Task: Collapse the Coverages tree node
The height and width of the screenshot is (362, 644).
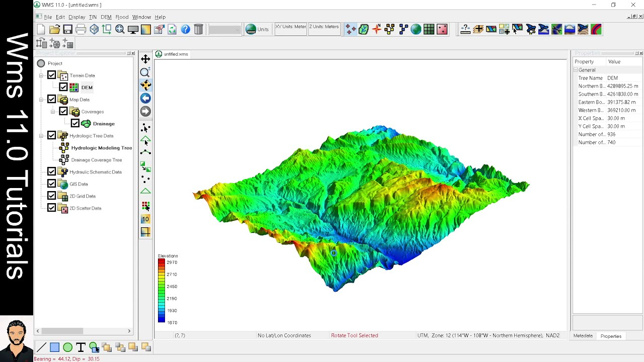Action: (x=53, y=112)
